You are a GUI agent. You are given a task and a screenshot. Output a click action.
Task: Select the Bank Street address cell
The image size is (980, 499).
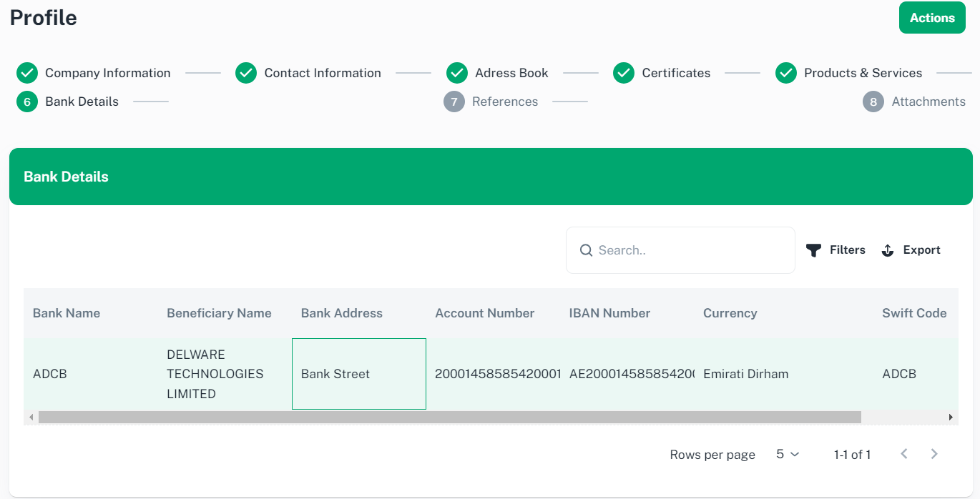tap(358, 374)
